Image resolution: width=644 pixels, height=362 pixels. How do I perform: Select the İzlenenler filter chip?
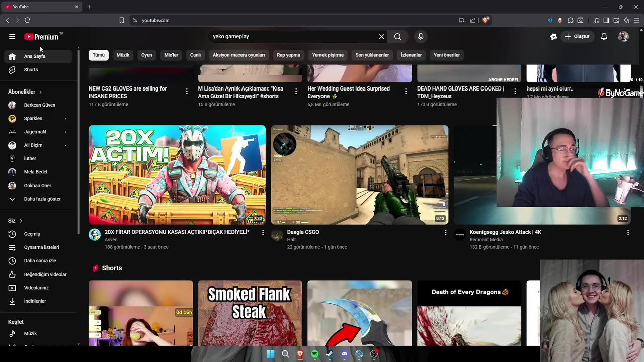411,55
